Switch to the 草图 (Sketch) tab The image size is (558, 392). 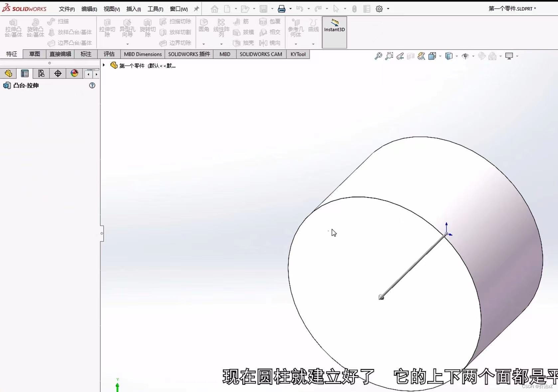(x=34, y=54)
